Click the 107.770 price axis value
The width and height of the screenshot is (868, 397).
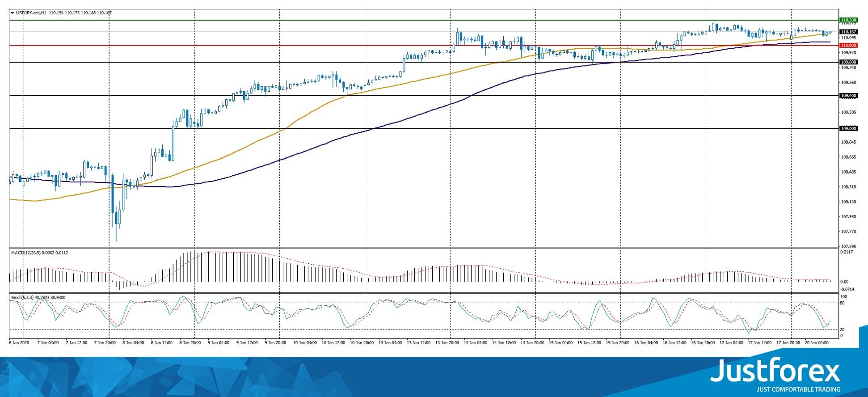pos(848,232)
